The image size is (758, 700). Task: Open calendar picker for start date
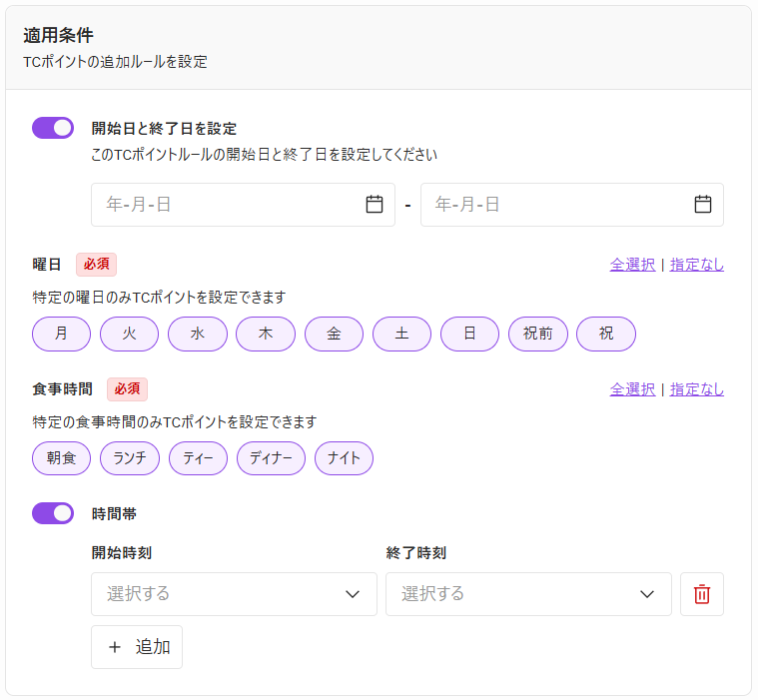pyautogui.click(x=375, y=205)
